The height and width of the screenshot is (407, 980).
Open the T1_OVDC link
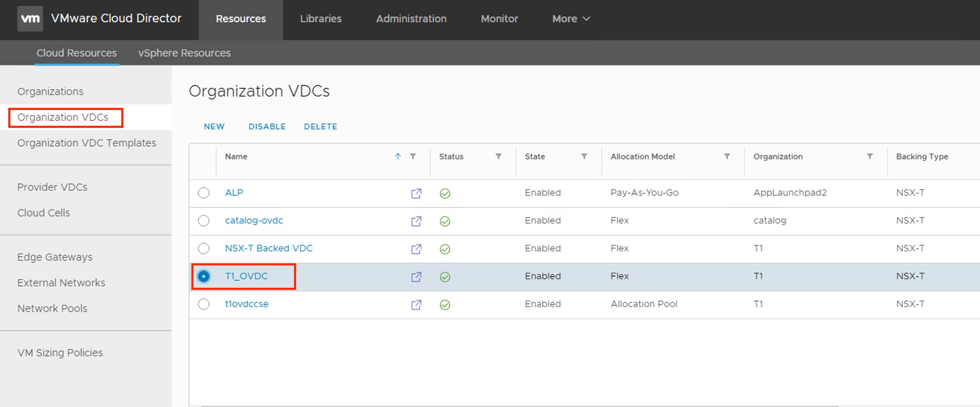pos(246,276)
